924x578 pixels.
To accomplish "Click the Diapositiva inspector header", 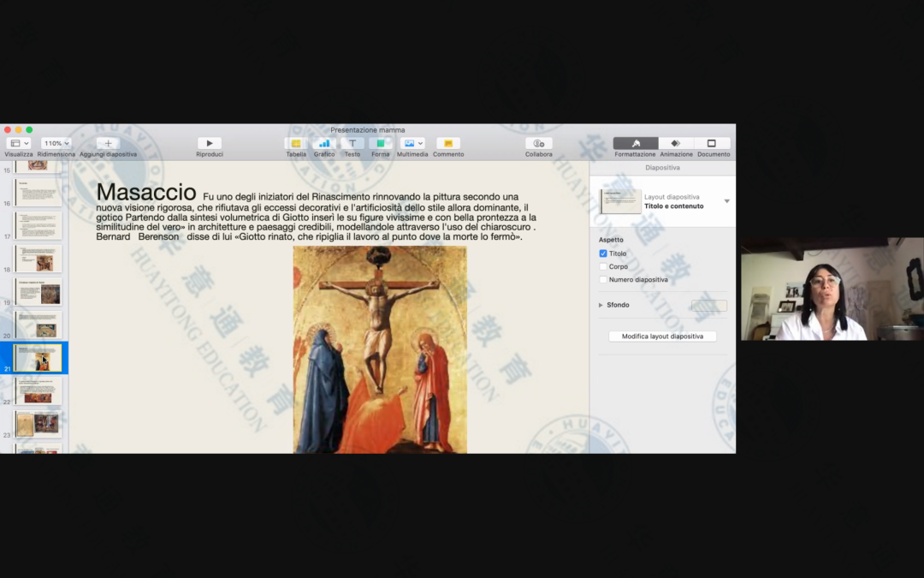I will coord(662,168).
